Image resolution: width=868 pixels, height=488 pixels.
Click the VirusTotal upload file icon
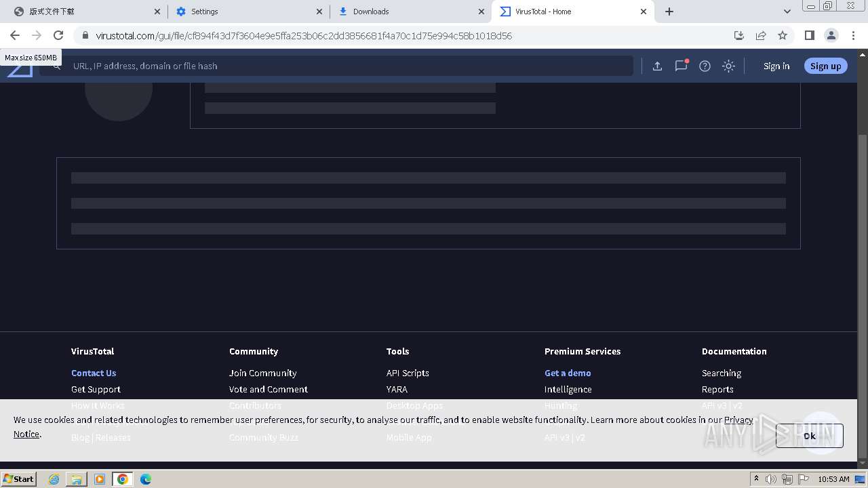pyautogui.click(x=657, y=66)
